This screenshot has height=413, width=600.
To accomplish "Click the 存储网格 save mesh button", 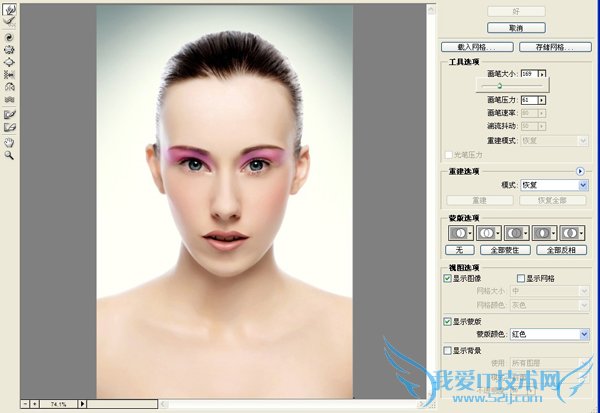I will pyautogui.click(x=555, y=47).
